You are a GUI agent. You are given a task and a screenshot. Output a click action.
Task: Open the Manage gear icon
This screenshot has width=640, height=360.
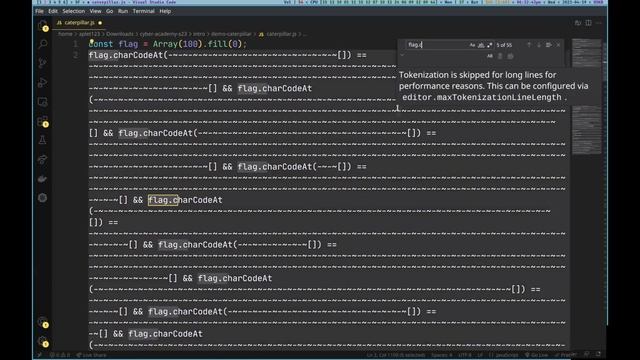[42, 342]
